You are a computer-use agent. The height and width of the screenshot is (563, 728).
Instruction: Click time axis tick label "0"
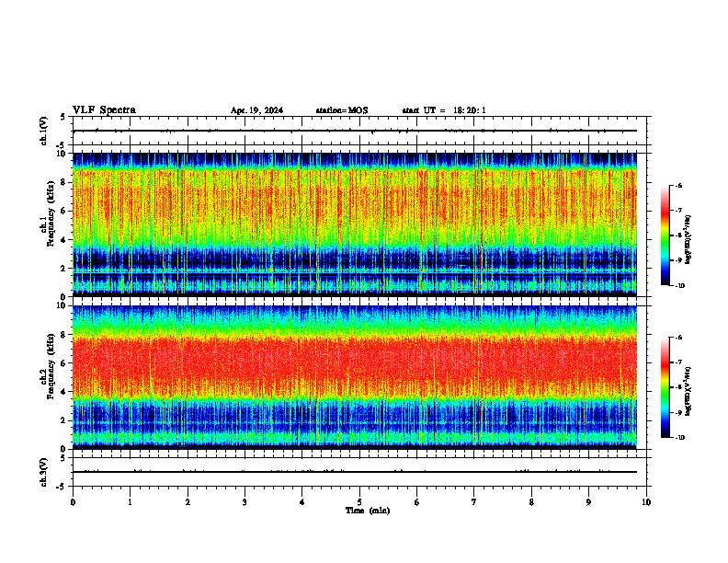(73, 502)
